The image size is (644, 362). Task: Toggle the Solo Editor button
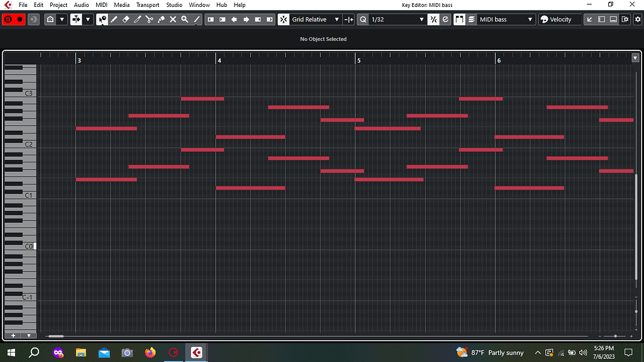8,20
